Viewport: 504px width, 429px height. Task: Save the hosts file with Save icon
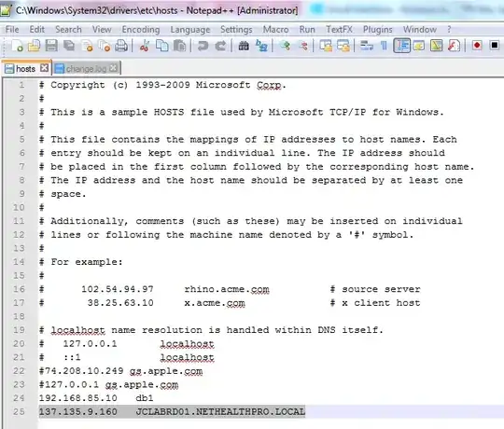pyautogui.click(x=51, y=46)
